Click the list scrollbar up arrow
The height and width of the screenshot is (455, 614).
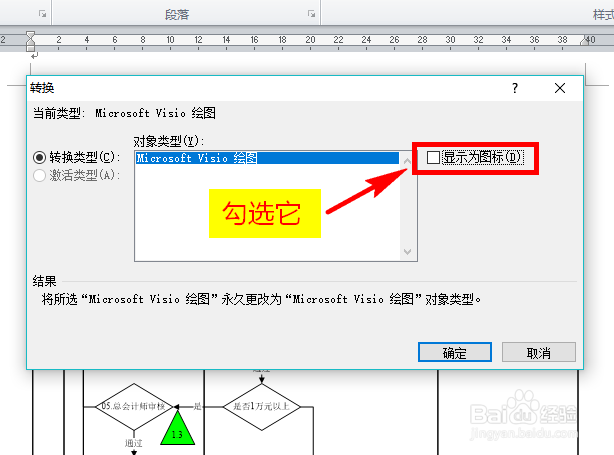tap(407, 161)
